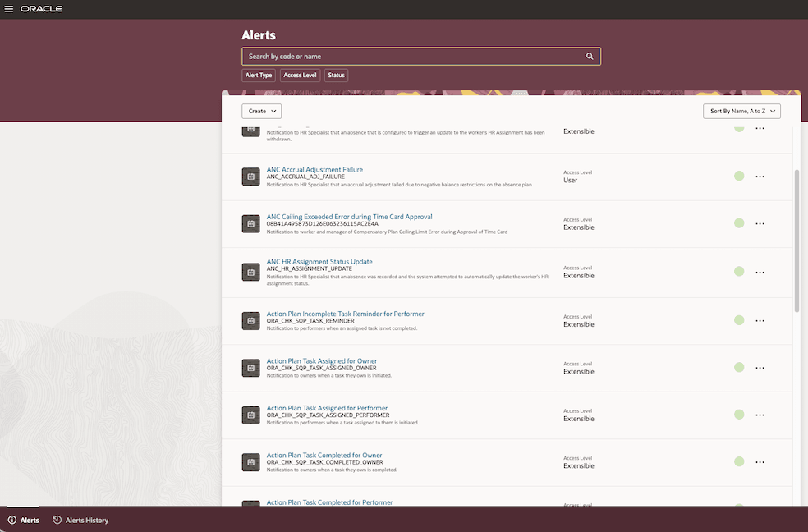This screenshot has height=532, width=808.
Task: Open ANC HR Assignment Status Update alert
Action: (x=319, y=262)
